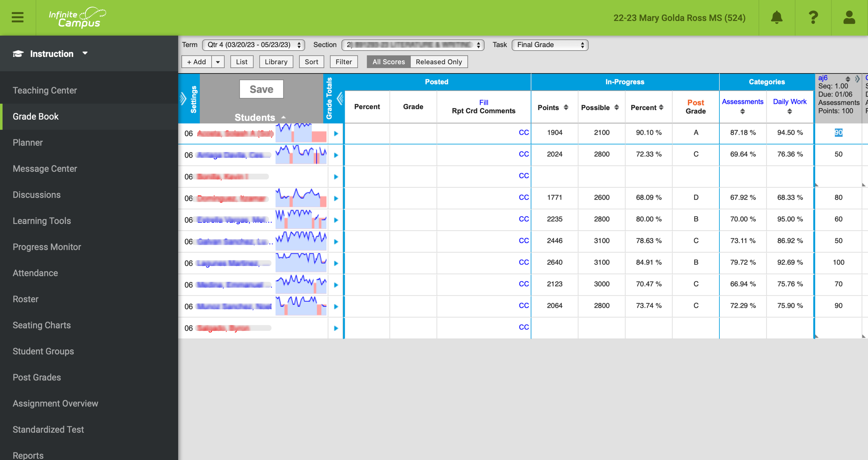Collapse the Grade Totals panel

pos(340,99)
